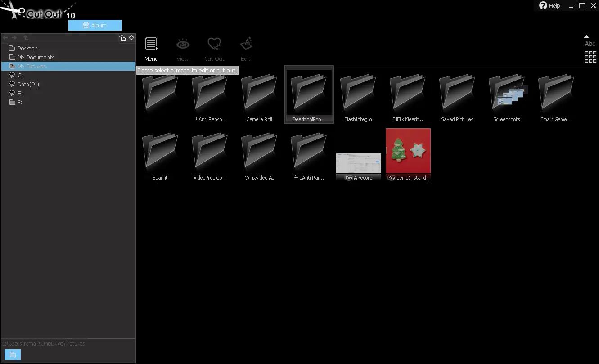Open the Help button
Screen dimensions: 599x364
pos(549,6)
